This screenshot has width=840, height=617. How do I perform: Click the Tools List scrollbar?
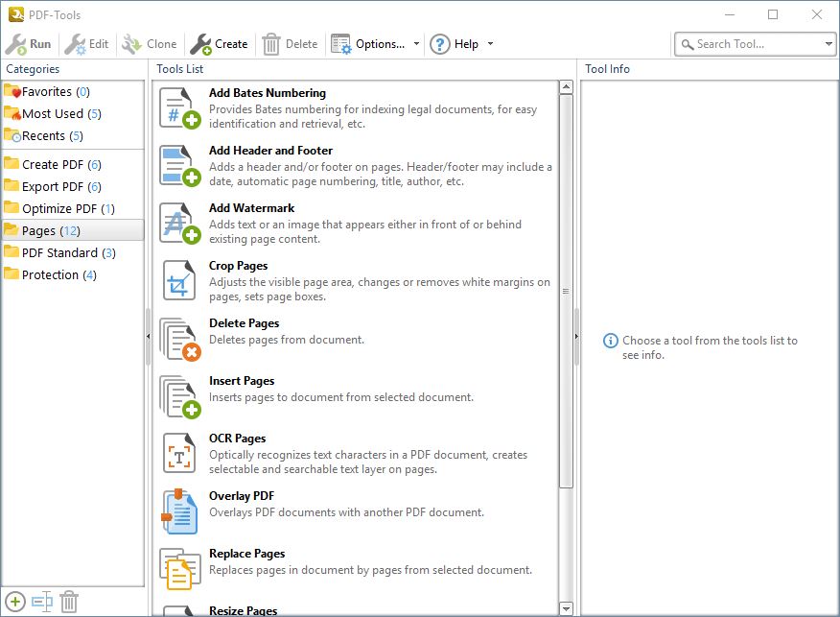pos(565,288)
